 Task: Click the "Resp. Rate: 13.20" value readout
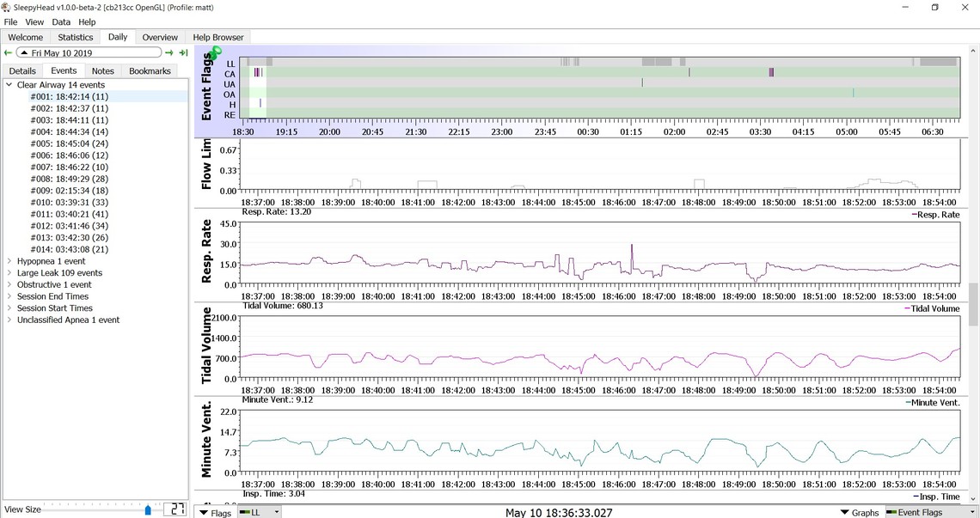[x=276, y=212]
